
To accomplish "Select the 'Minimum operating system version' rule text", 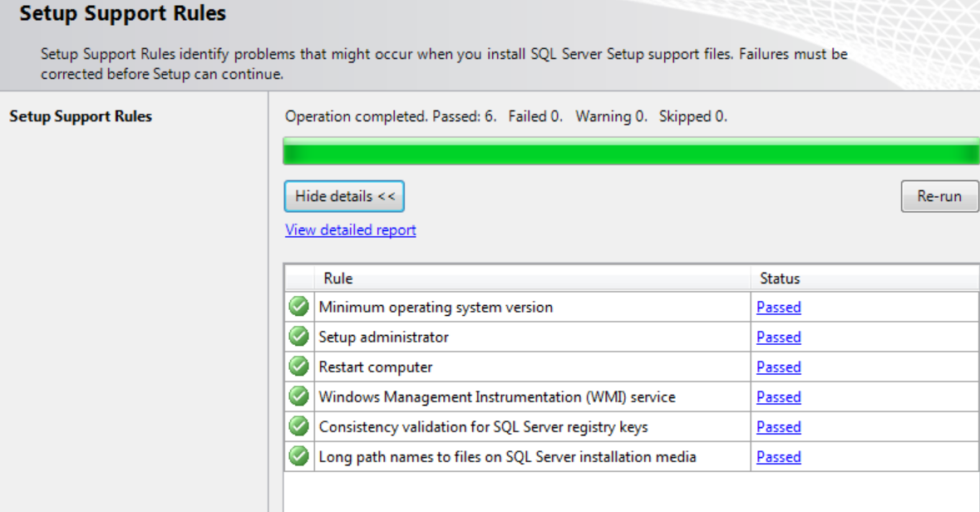I will tap(436, 307).
